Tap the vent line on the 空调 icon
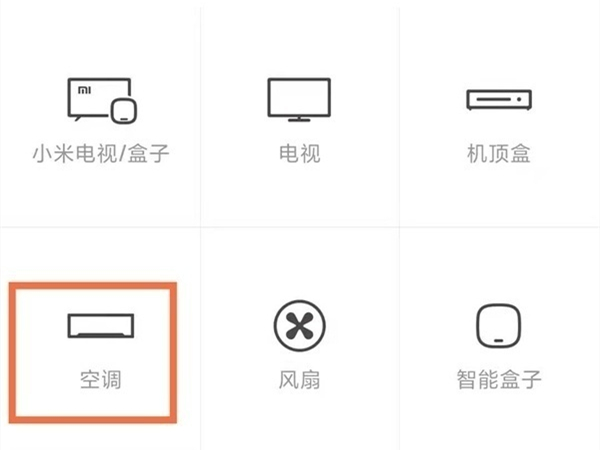The height and width of the screenshot is (450, 600). tap(101, 335)
